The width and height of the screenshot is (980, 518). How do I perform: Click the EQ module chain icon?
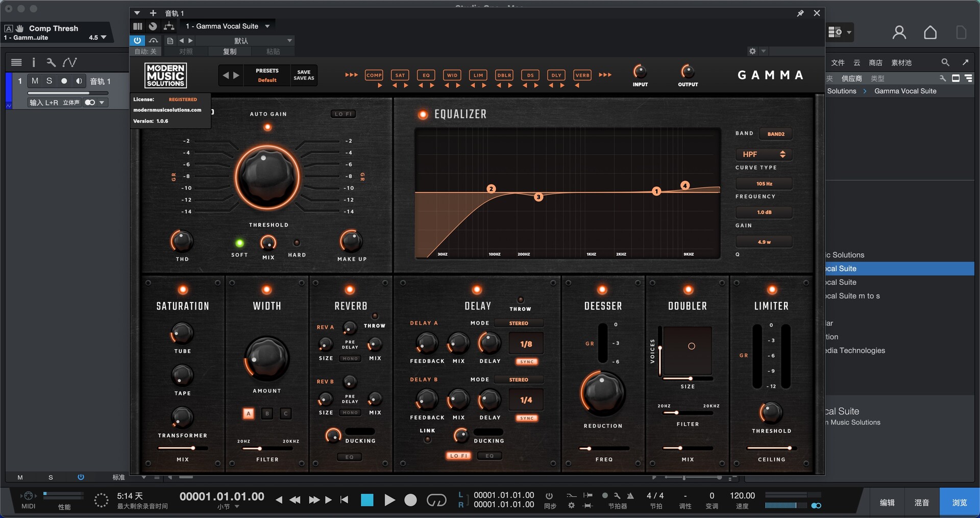426,75
